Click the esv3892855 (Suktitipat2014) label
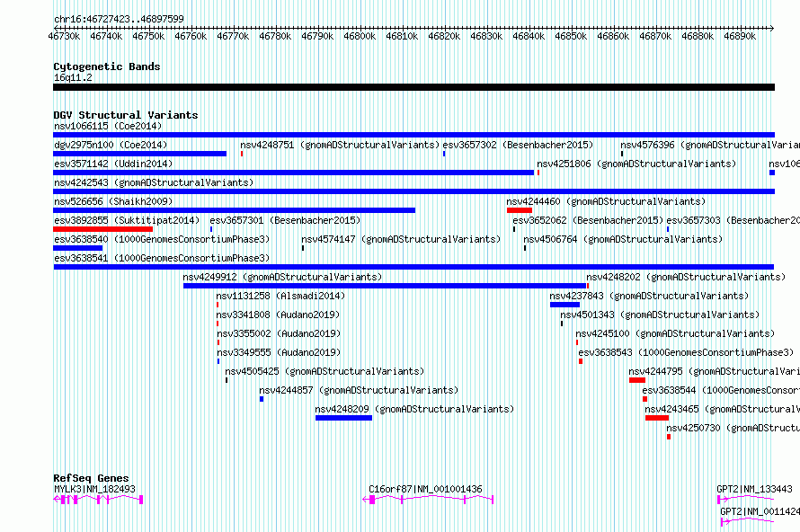 pos(127,220)
